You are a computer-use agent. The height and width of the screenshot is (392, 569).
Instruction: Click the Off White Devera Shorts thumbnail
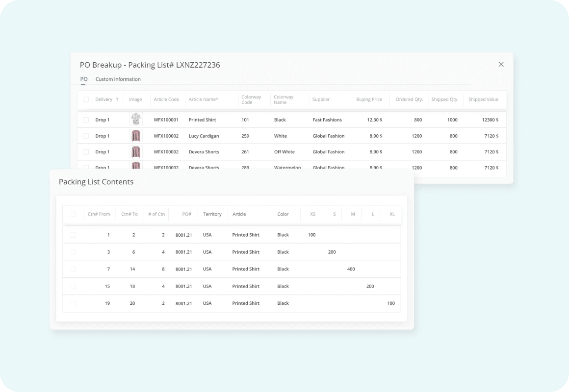click(135, 152)
